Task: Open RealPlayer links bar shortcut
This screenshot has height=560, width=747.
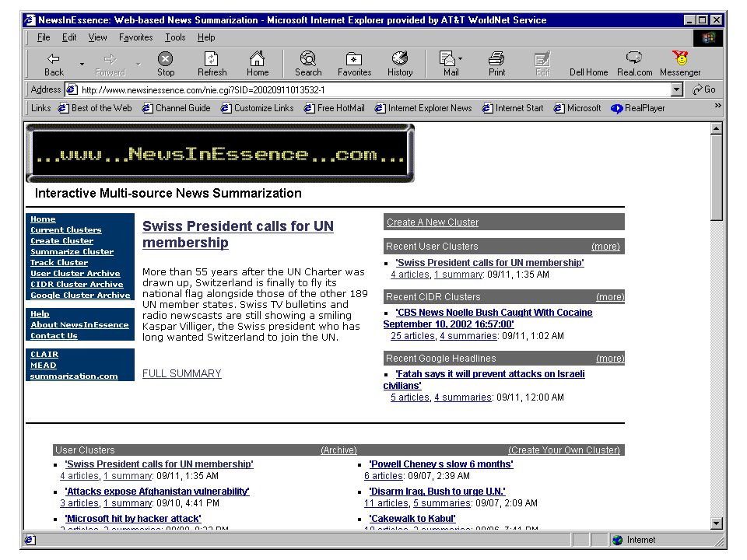Action: pos(638,108)
